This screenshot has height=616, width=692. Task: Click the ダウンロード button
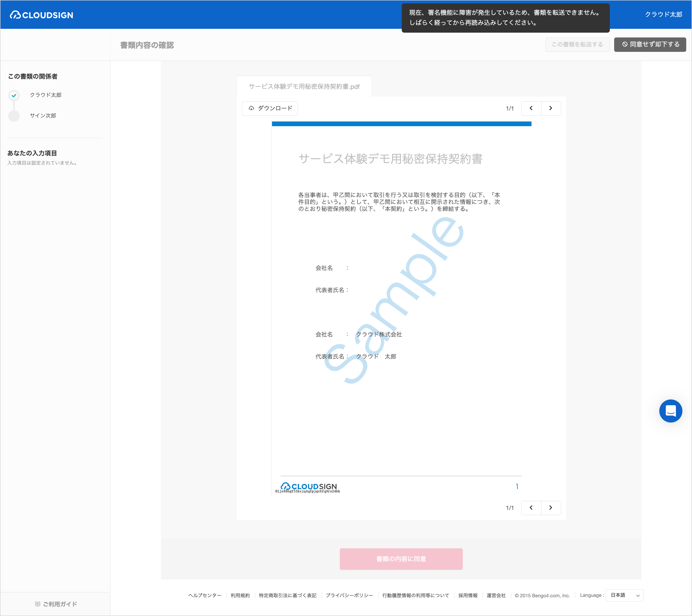(x=270, y=108)
